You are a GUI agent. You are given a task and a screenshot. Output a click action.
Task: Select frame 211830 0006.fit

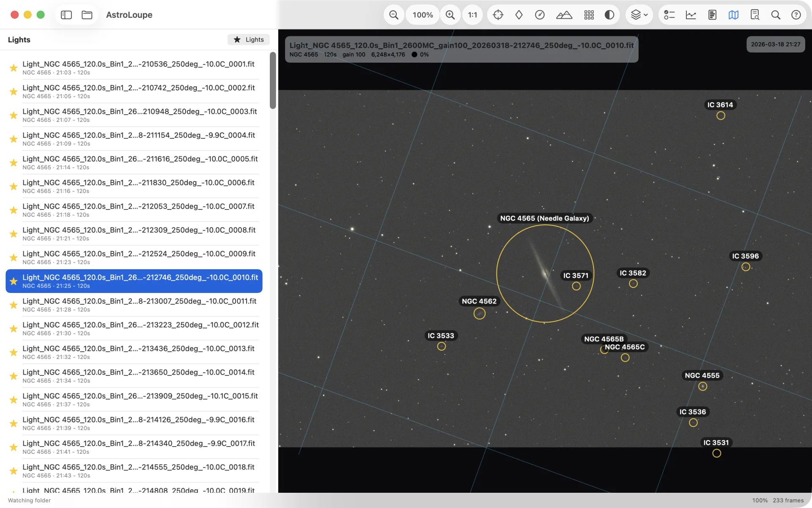[x=134, y=186]
